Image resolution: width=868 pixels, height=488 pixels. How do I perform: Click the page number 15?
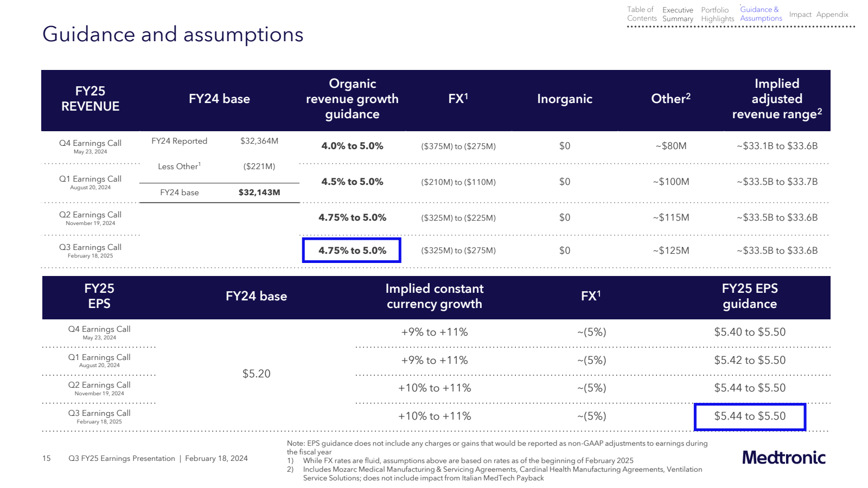coord(47,459)
